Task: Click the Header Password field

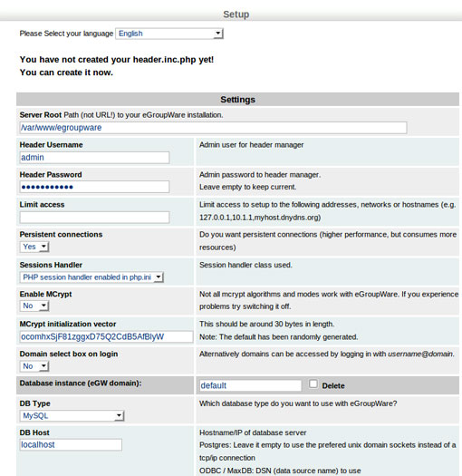Action: coord(94,187)
